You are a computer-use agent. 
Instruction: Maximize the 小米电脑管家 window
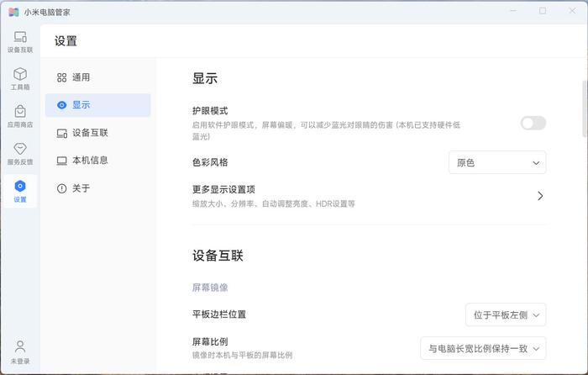point(543,11)
